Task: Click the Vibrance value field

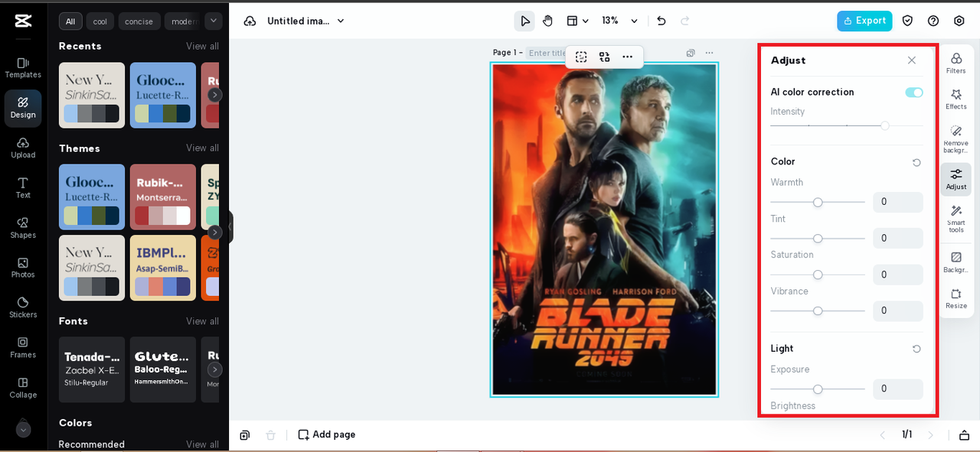Action: point(898,311)
